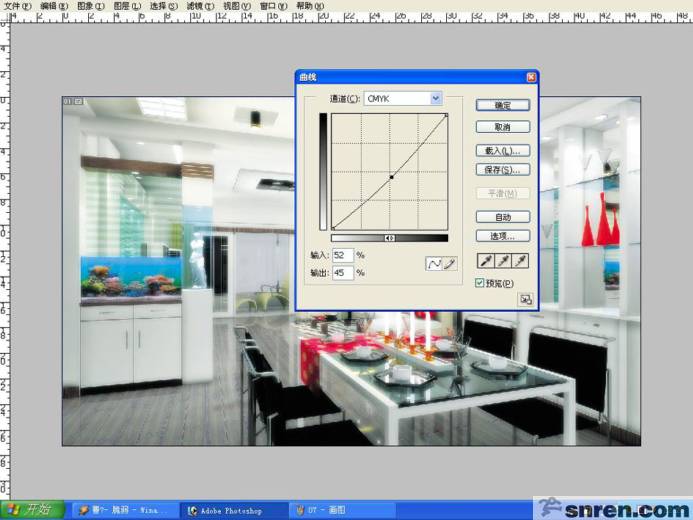Select the black point eyedropper
Image resolution: width=693 pixels, height=520 pixels.
click(x=486, y=261)
